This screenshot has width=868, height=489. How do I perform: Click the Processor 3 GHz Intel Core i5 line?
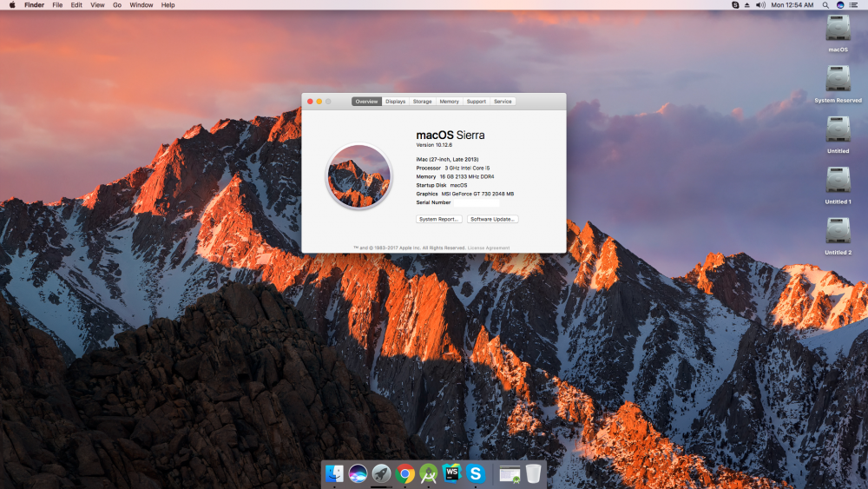coord(453,168)
